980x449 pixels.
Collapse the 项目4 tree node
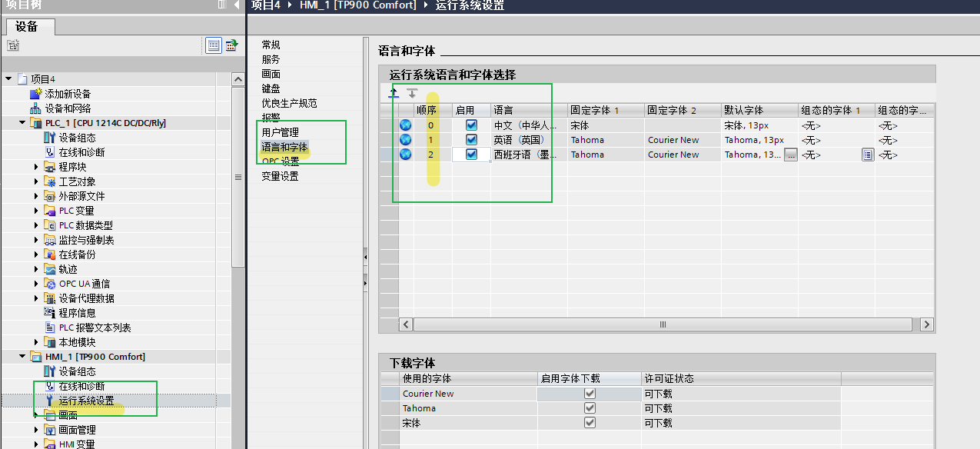(x=8, y=78)
